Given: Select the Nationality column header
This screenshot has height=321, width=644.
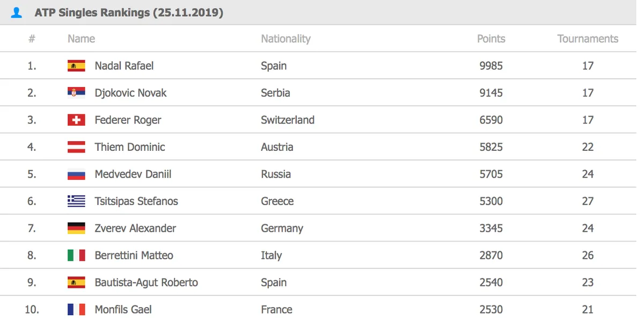Looking at the screenshot, I should coord(286,39).
